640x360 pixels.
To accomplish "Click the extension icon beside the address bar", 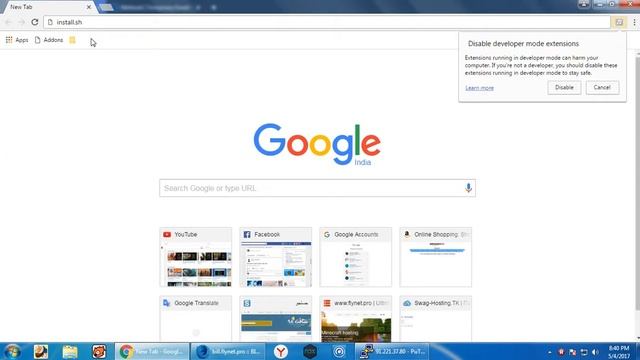I will click(619, 22).
